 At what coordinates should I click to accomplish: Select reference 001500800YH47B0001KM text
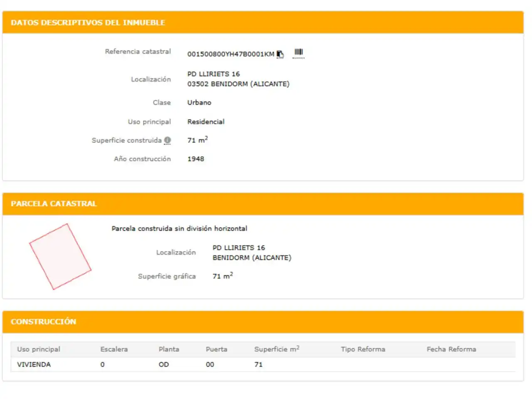(x=231, y=54)
